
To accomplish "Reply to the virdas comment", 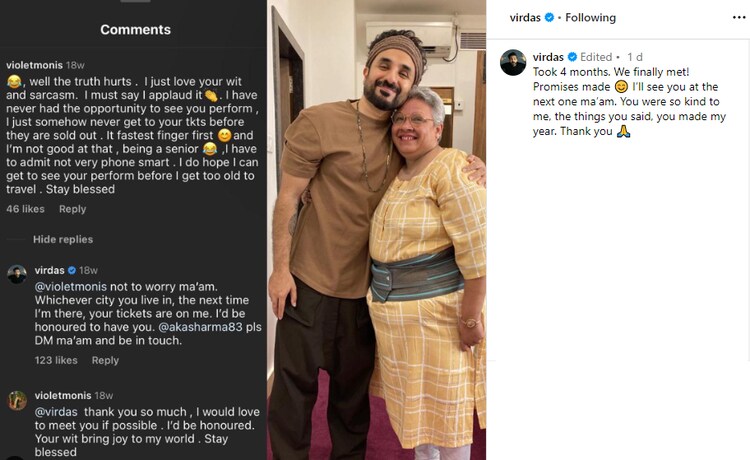I will point(105,360).
